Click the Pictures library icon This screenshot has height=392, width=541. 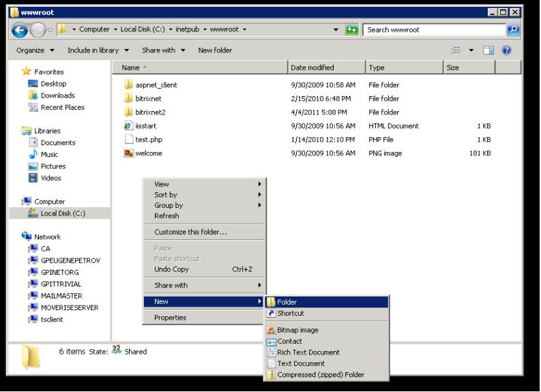[x=33, y=166]
